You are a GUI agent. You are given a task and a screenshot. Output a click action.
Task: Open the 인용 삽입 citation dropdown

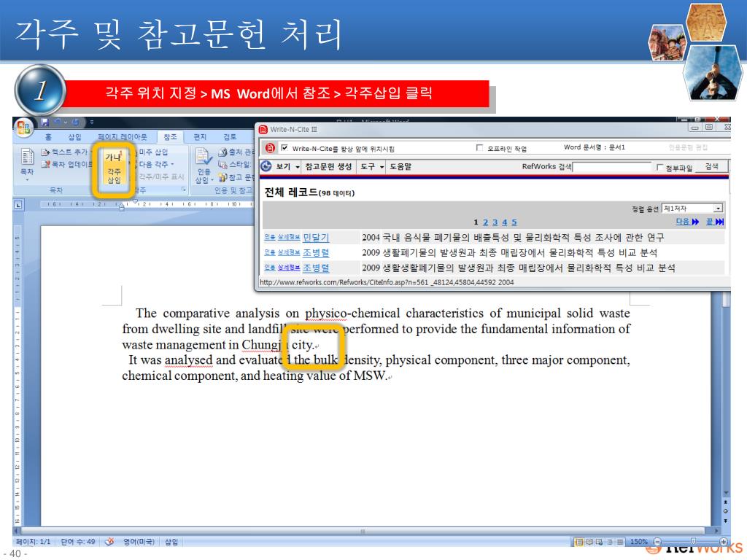click(204, 166)
